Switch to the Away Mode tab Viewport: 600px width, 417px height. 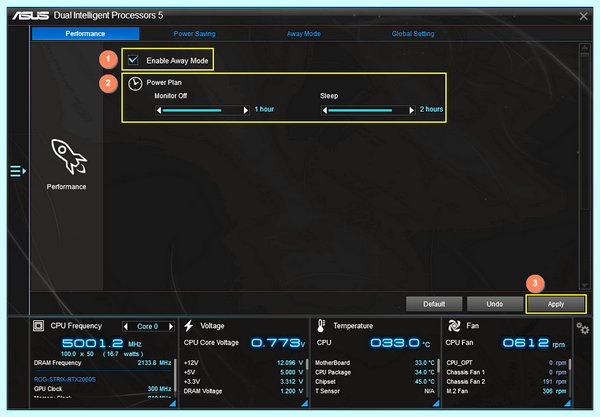click(x=303, y=34)
